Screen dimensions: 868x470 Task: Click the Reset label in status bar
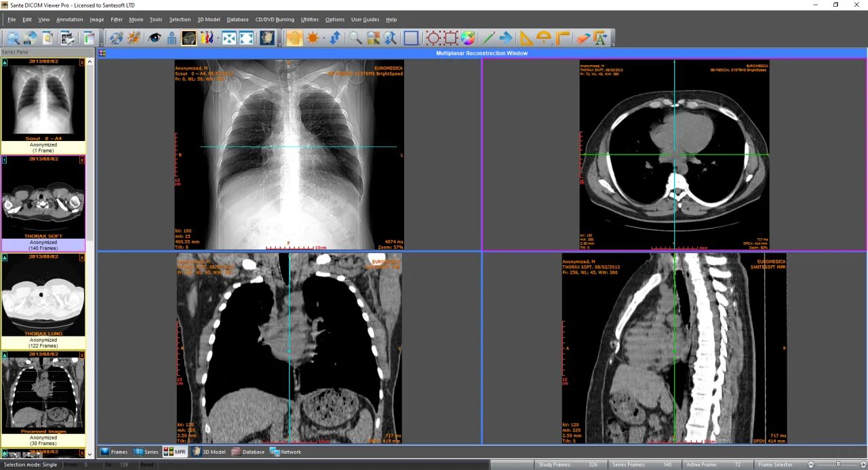(146, 465)
